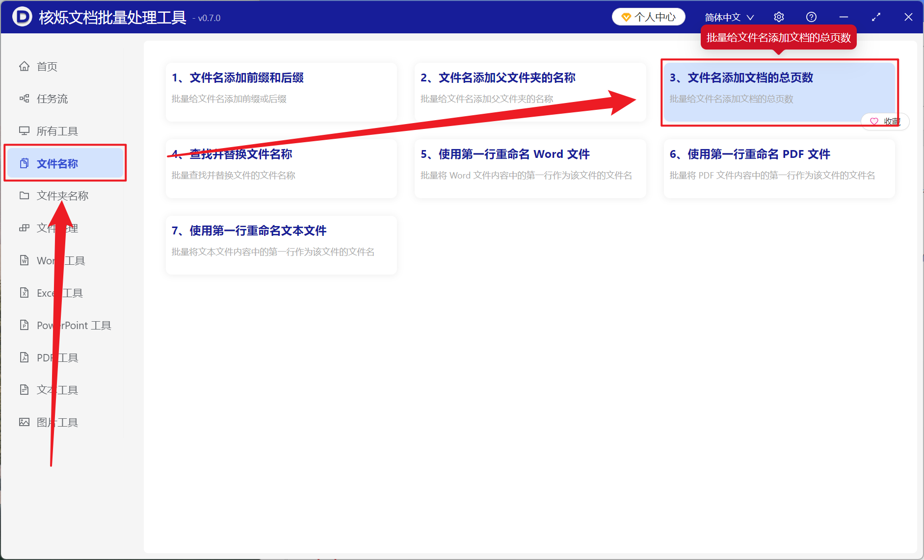Select 文件名称 in sidebar
Viewport: 924px width, 560px height.
pos(65,163)
